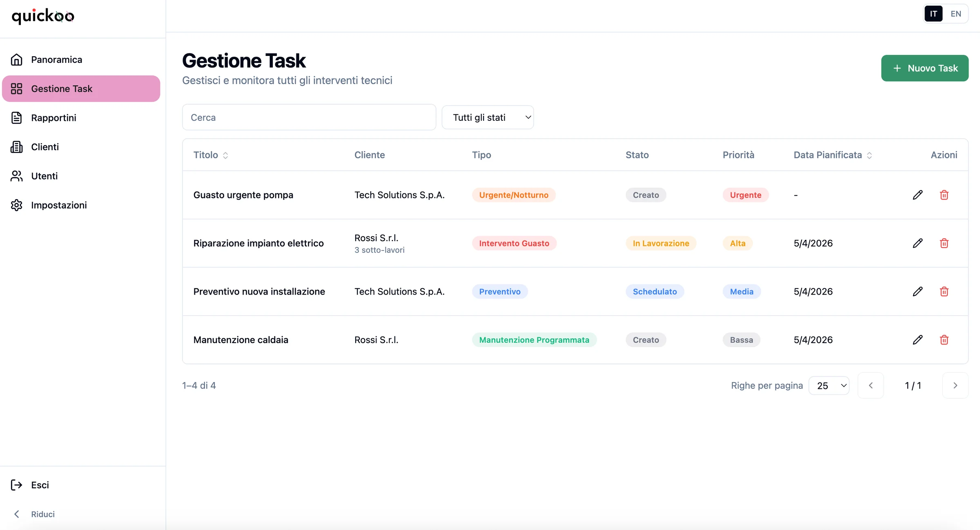Go to next page of results
980x530 pixels.
tap(955, 386)
